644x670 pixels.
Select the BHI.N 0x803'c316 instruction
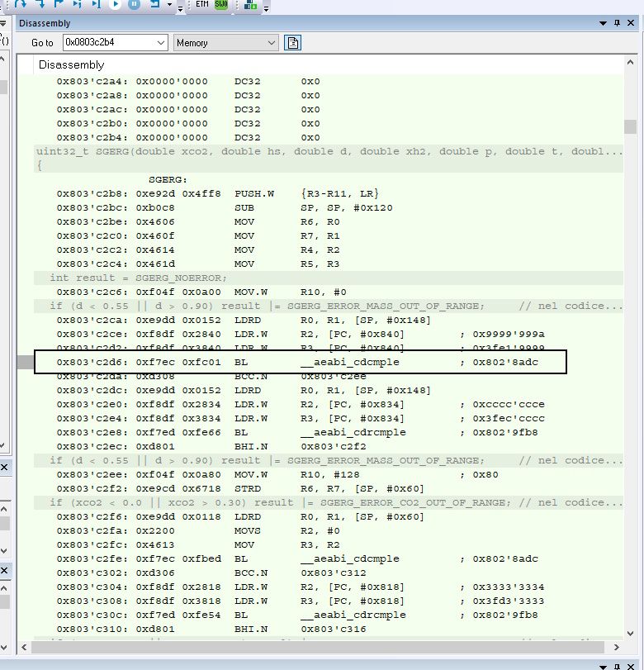(329, 629)
